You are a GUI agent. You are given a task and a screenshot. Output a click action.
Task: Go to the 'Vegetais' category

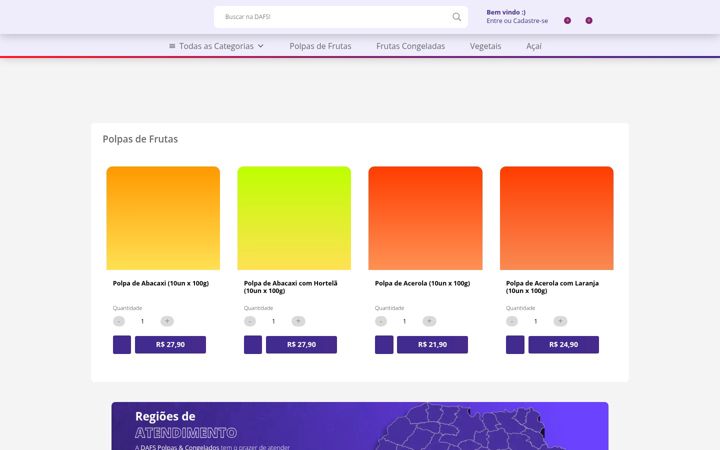(x=485, y=46)
